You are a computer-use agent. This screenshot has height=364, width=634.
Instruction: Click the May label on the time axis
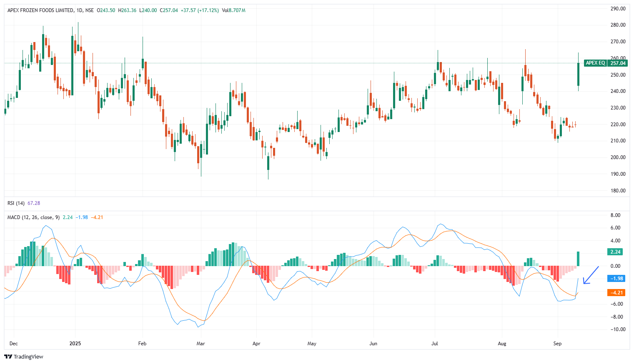point(312,344)
